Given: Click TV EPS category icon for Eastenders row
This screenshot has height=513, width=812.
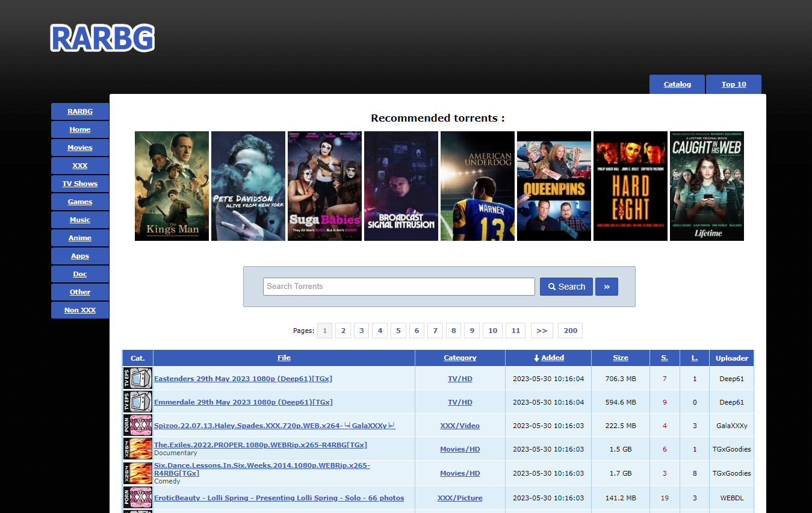Looking at the screenshot, I should click(137, 378).
